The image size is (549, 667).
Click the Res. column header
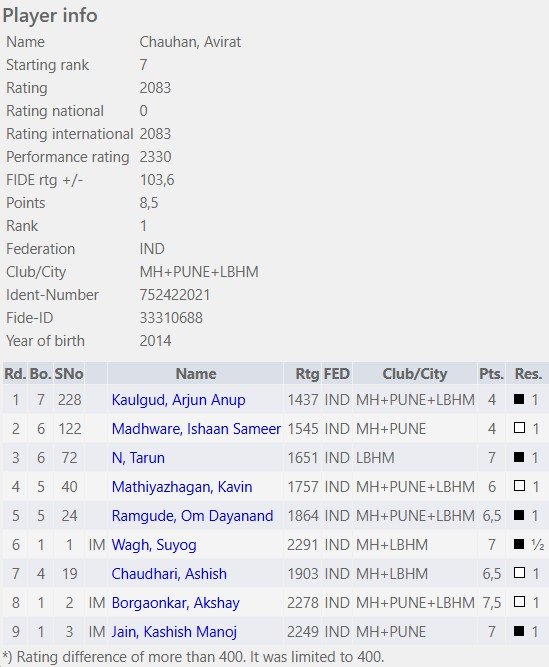(528, 374)
